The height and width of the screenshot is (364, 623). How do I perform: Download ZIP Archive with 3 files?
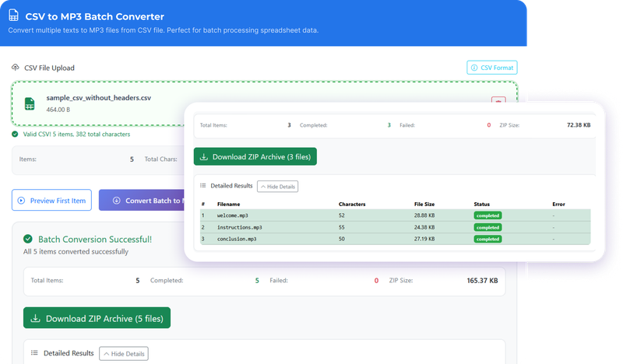(x=255, y=156)
